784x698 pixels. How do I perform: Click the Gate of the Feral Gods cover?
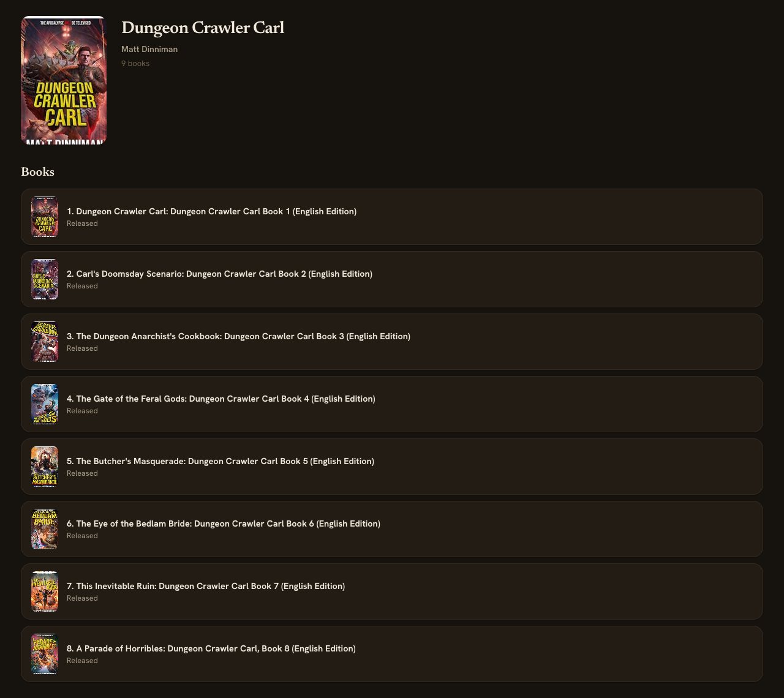click(x=45, y=404)
